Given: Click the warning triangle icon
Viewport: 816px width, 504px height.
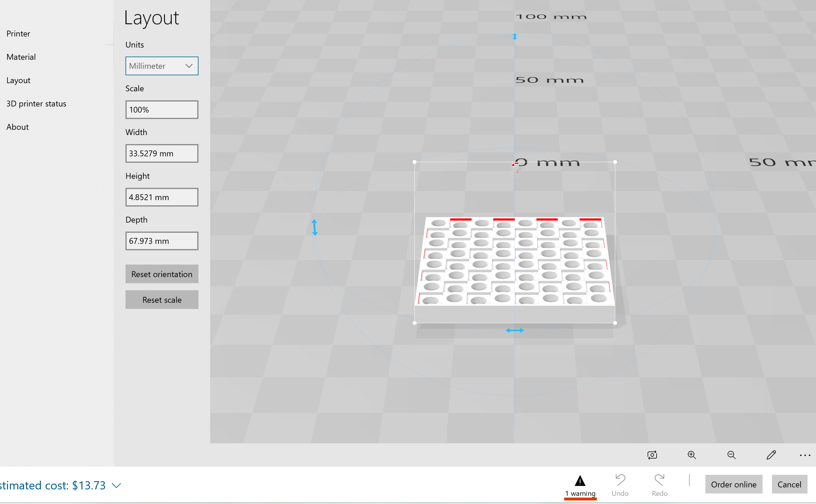Looking at the screenshot, I should 580,481.
